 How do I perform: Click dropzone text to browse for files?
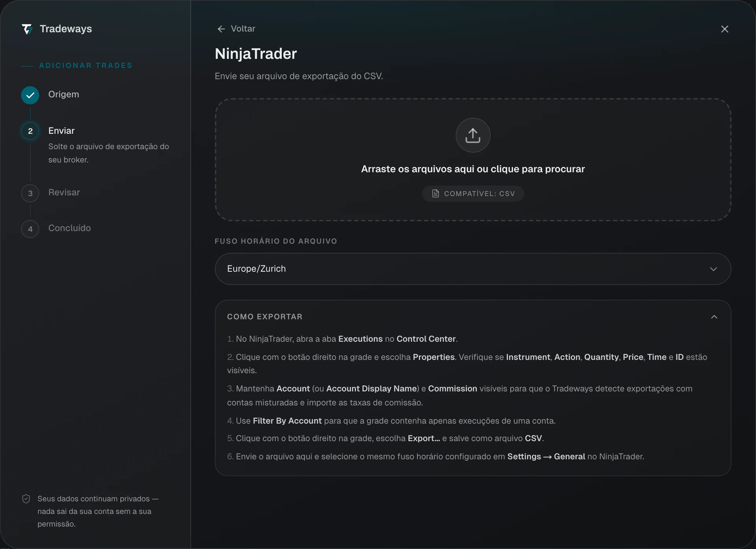point(473,169)
